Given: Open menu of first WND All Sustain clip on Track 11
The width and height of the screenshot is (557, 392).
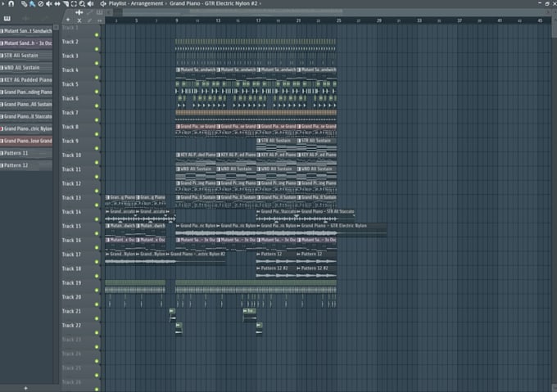Looking at the screenshot, I should (x=178, y=169).
